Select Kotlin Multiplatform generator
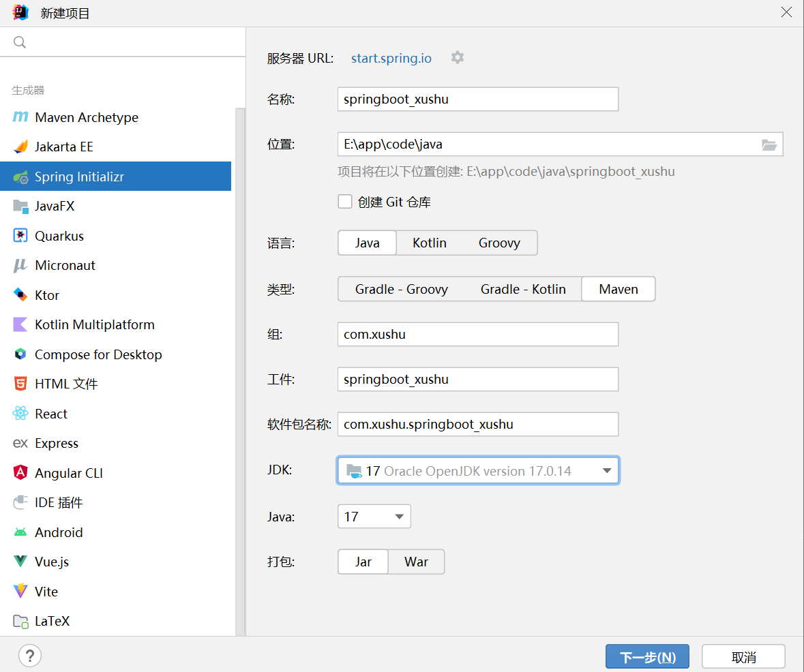The image size is (804, 672). [x=116, y=324]
